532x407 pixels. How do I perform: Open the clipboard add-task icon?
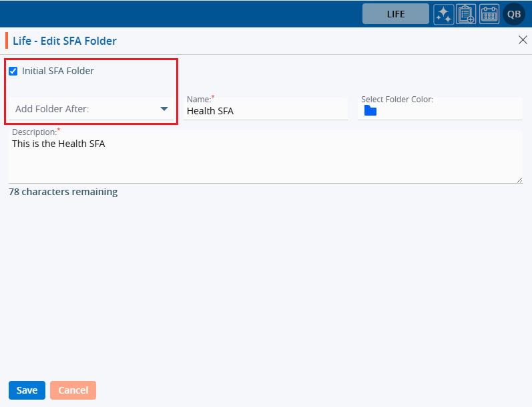467,14
